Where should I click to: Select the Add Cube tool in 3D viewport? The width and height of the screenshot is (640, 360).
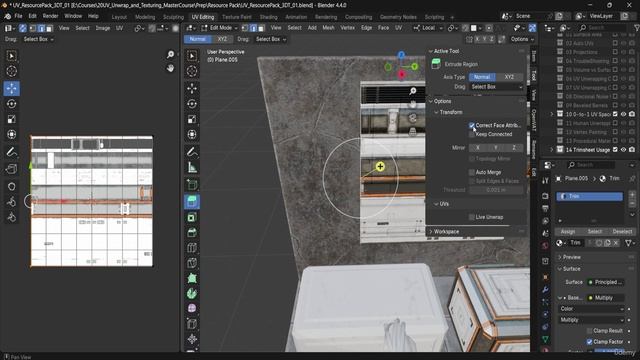pos(192,184)
